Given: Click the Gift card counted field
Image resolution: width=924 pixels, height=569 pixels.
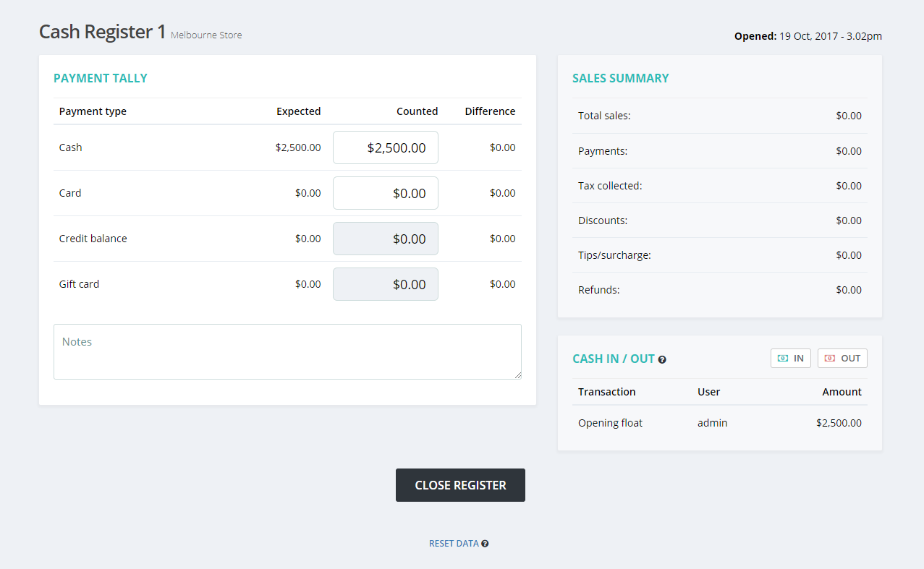Looking at the screenshot, I should pos(385,283).
